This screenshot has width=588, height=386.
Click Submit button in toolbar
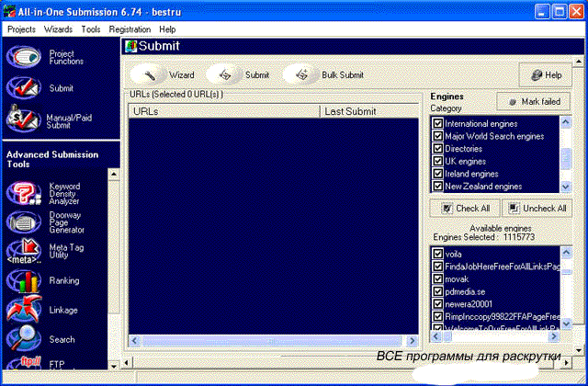pos(239,75)
